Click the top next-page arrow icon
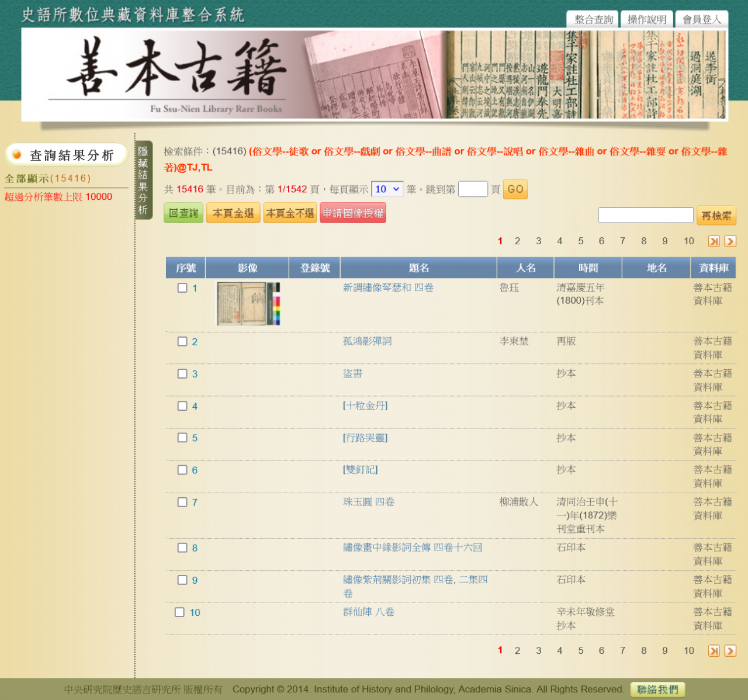The image size is (748, 700). point(730,241)
